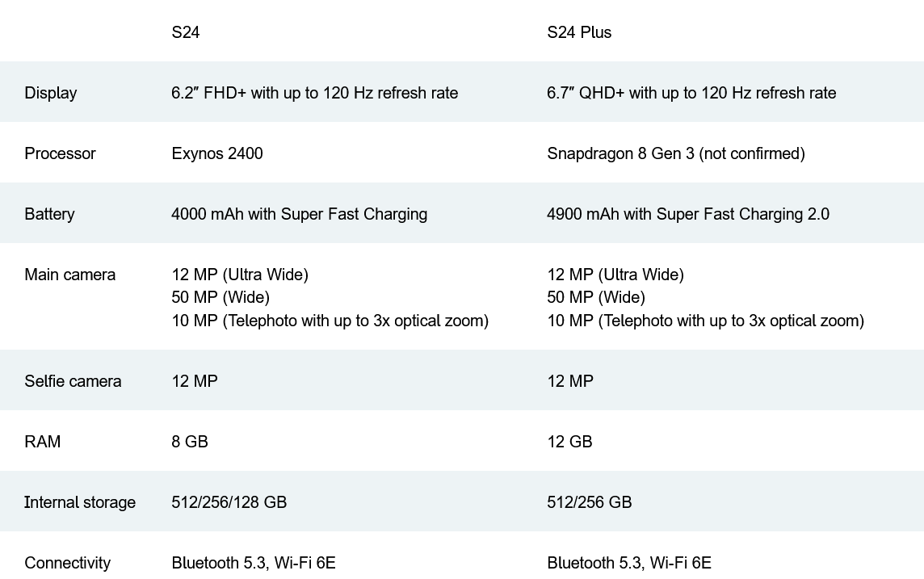924x579 pixels.
Task: Select the 512/256/128 GB storage cell
Action: coord(229,502)
